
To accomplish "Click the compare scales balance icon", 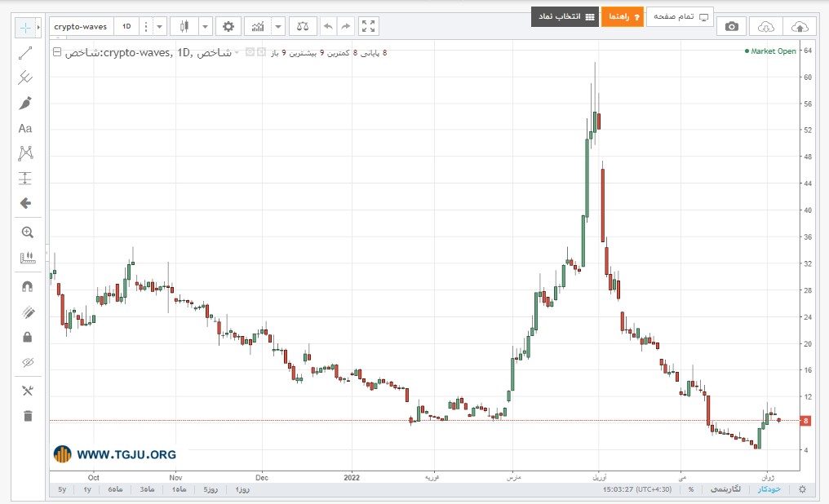I will [x=303, y=26].
